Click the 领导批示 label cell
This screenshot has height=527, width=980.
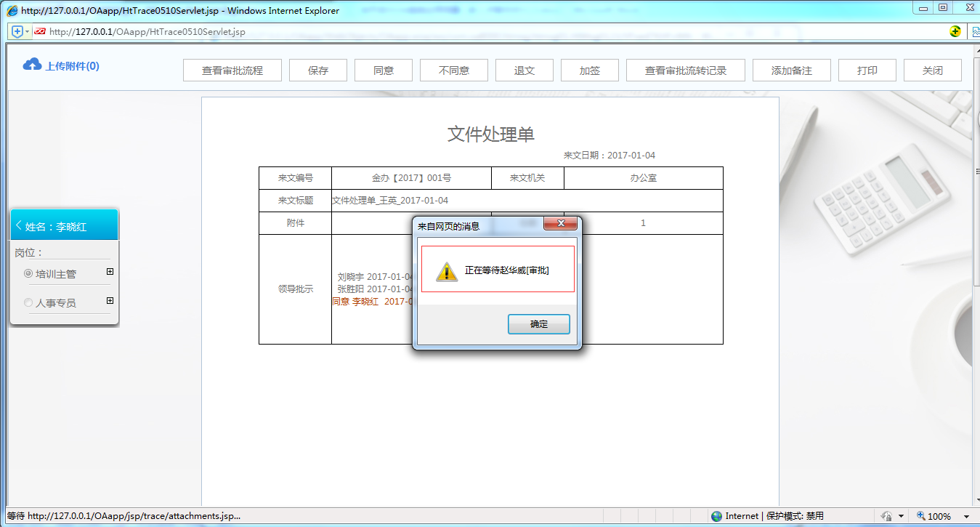click(x=296, y=289)
